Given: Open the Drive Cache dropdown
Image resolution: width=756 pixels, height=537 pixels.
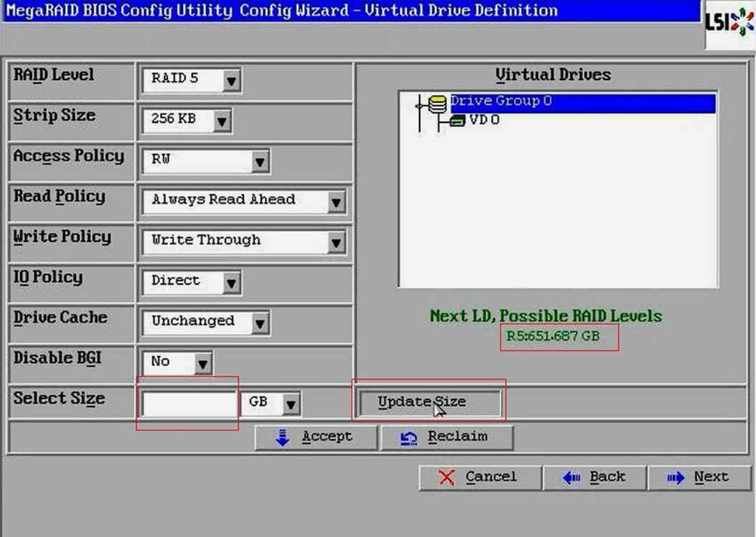Looking at the screenshot, I should [260, 323].
